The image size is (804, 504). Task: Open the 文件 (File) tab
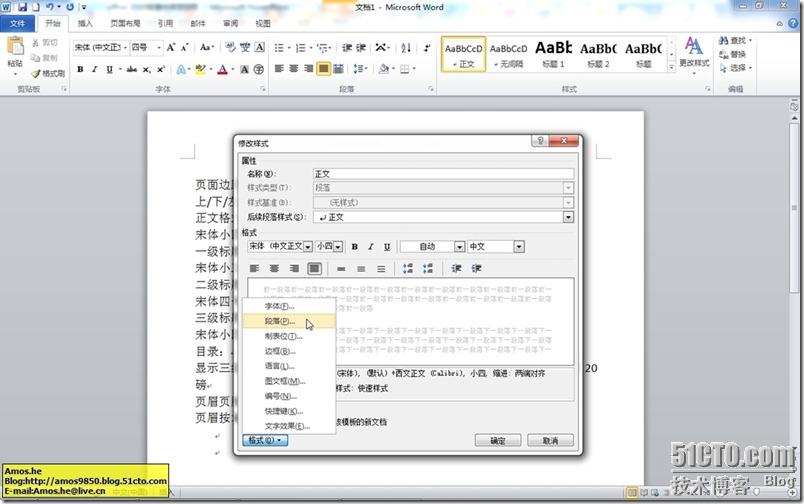pyautogui.click(x=17, y=24)
